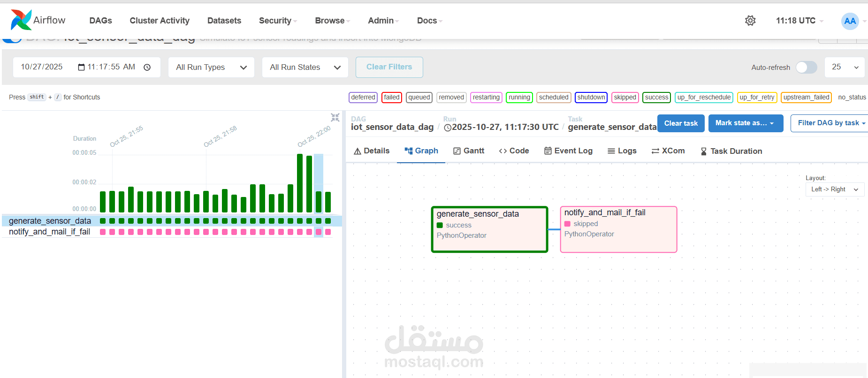Viewport: 868px width, 378px height.
Task: Open the 11:18 UTC timezone menu
Action: (799, 21)
